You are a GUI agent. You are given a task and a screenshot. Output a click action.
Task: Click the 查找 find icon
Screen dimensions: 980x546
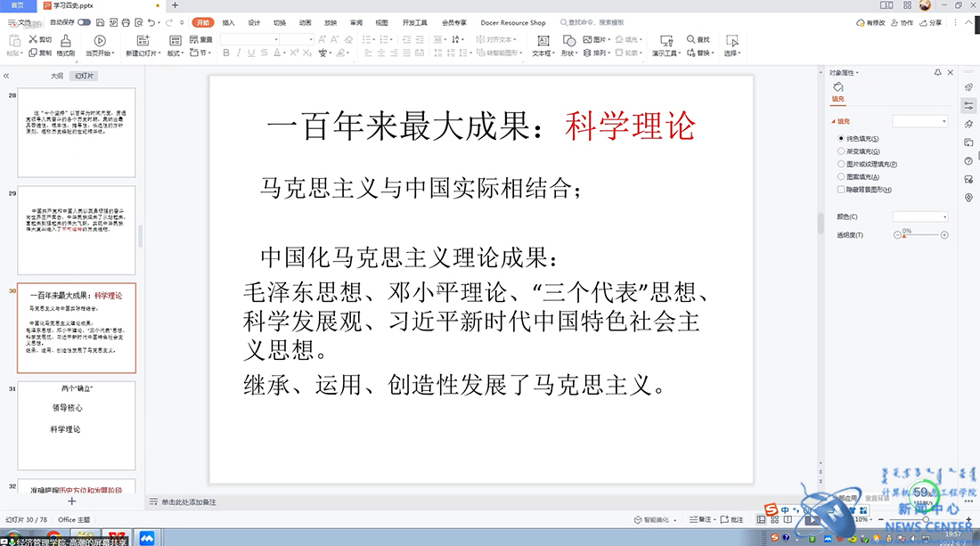691,39
